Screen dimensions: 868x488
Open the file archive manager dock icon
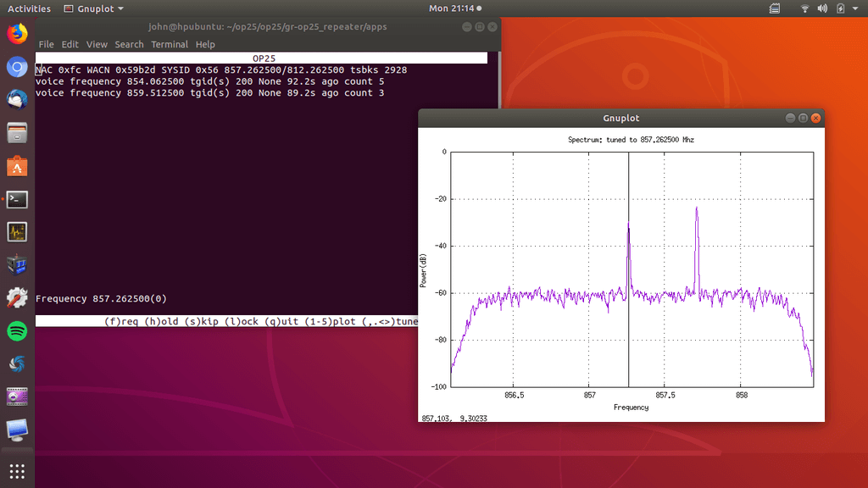[x=17, y=131]
